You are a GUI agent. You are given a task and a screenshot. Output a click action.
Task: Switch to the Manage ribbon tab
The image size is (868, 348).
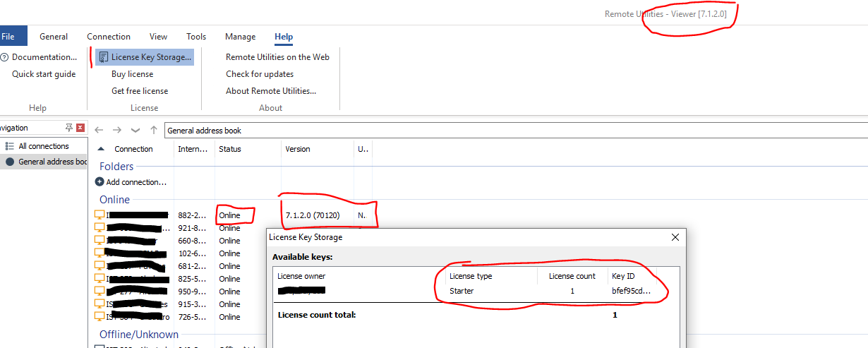click(240, 37)
